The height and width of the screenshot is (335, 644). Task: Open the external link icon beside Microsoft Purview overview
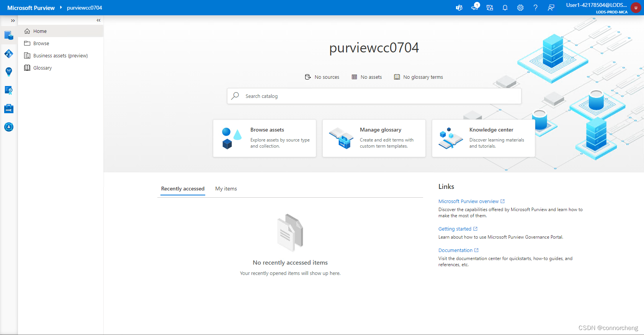coord(503,201)
